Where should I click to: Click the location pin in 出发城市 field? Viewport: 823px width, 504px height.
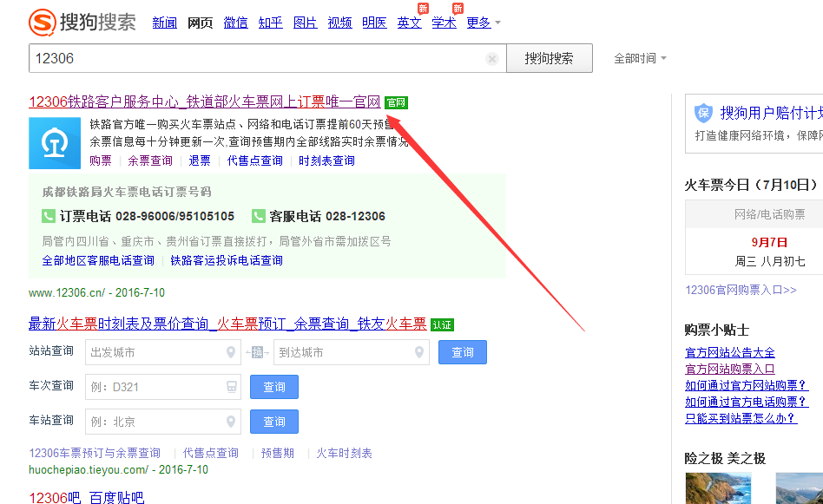click(x=230, y=352)
